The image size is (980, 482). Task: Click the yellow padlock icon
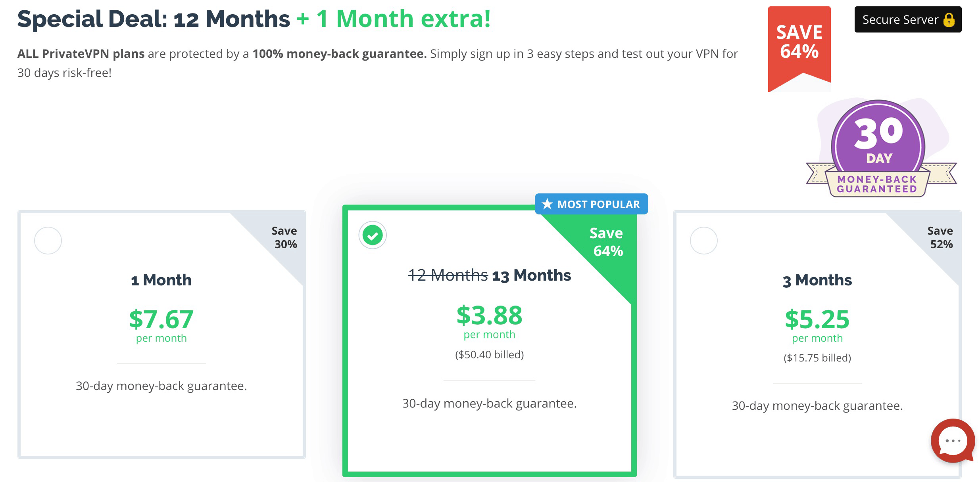click(x=949, y=20)
